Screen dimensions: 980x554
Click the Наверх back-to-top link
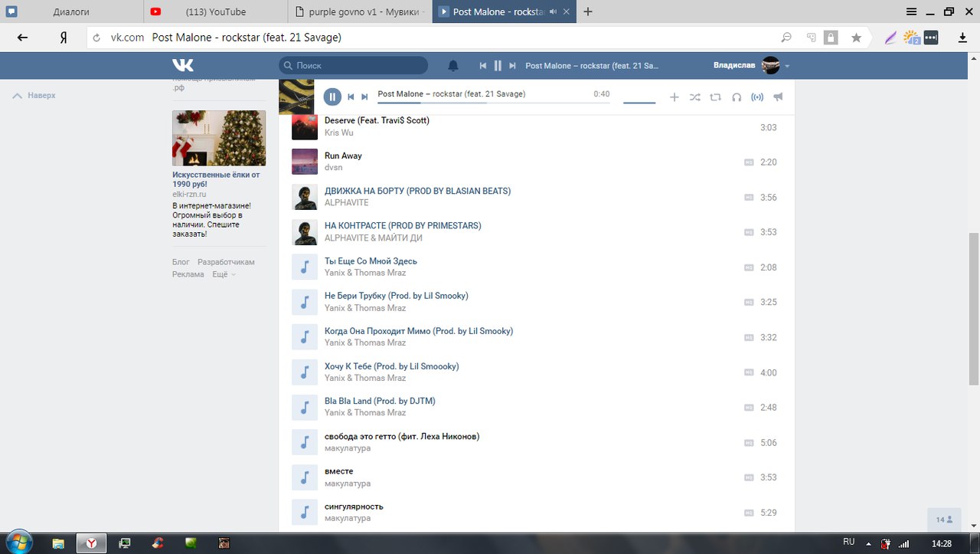[35, 96]
